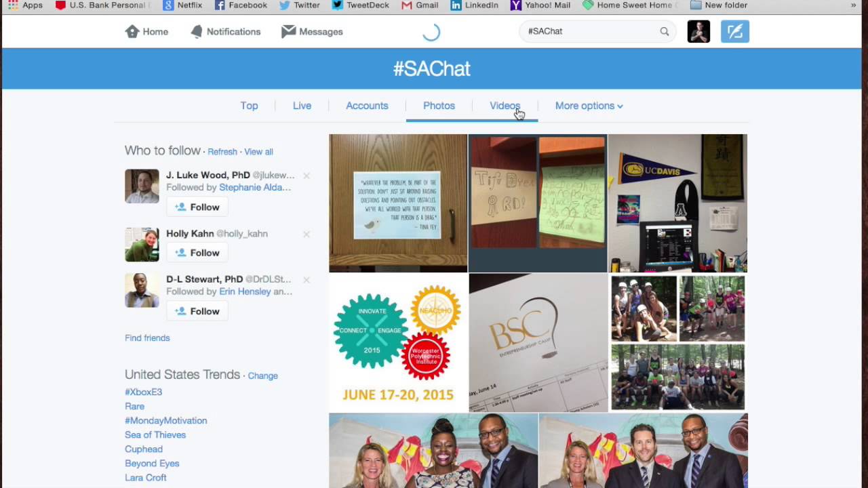Image resolution: width=868 pixels, height=488 pixels.
Task: Open the Tina Fey quote photo
Action: point(398,203)
